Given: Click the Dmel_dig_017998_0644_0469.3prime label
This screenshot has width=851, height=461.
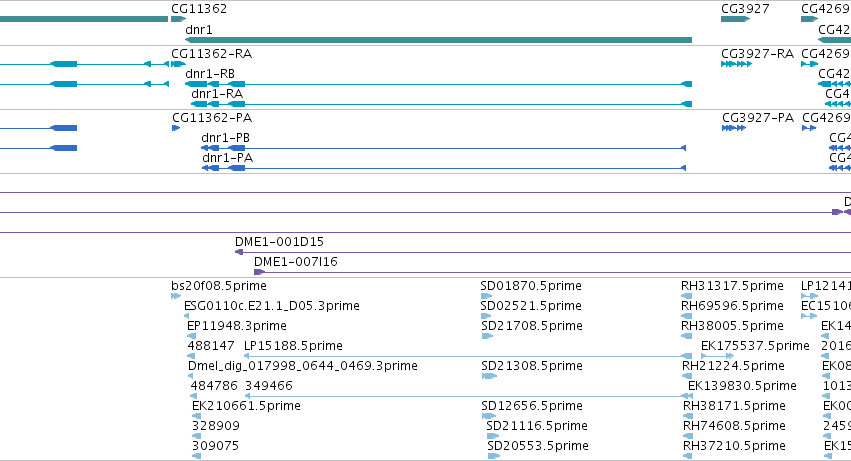Looking at the screenshot, I should [303, 366].
